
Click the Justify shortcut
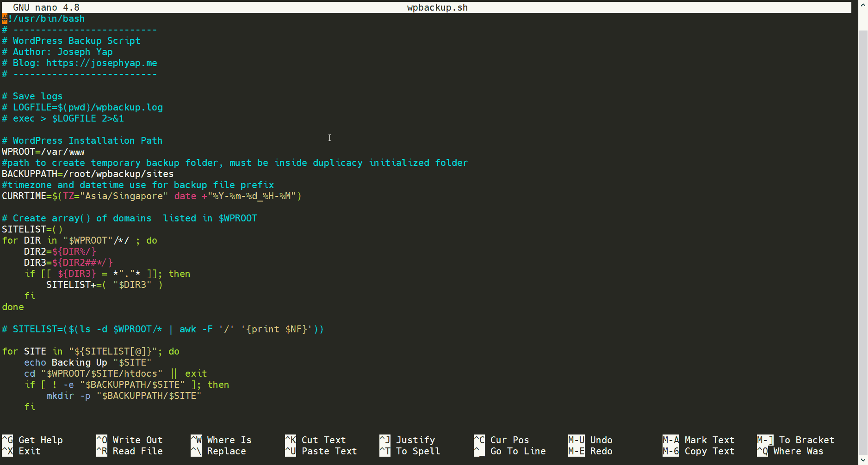pyautogui.click(x=415, y=440)
